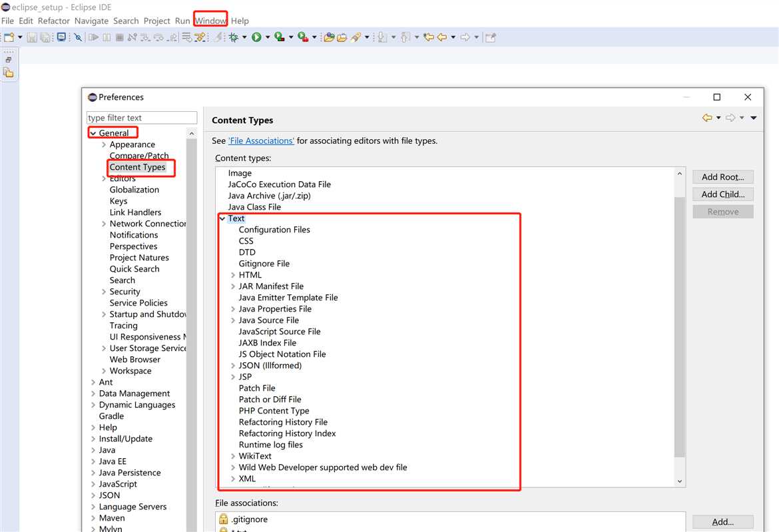The width and height of the screenshot is (779, 532).
Task: Select Content Types in preferences tree
Action: point(138,167)
